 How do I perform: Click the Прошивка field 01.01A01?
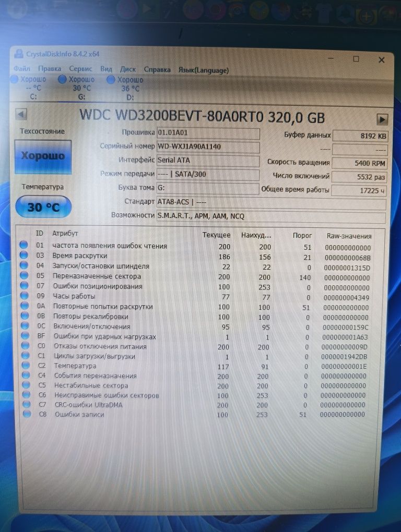[x=208, y=133]
